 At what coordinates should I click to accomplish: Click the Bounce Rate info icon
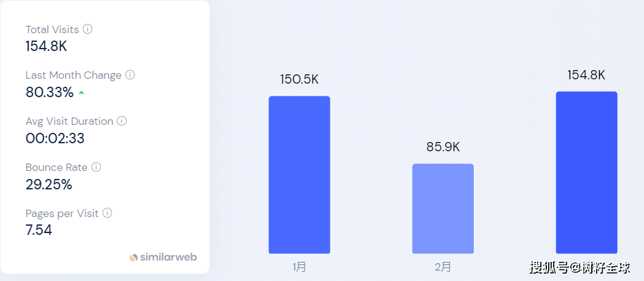click(x=96, y=167)
